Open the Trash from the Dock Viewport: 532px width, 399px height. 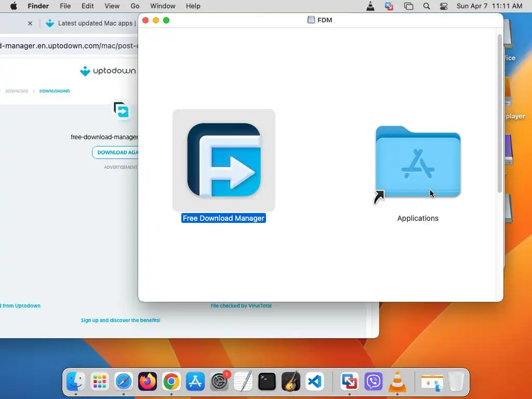456,381
